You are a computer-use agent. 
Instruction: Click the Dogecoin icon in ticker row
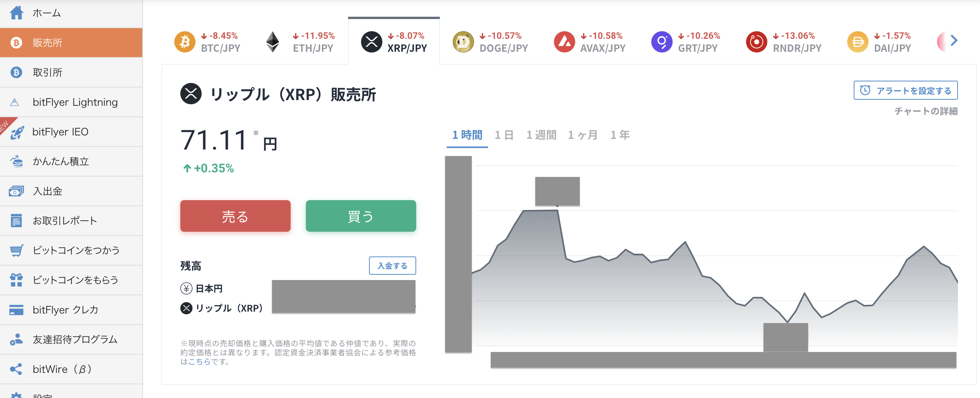coord(463,42)
